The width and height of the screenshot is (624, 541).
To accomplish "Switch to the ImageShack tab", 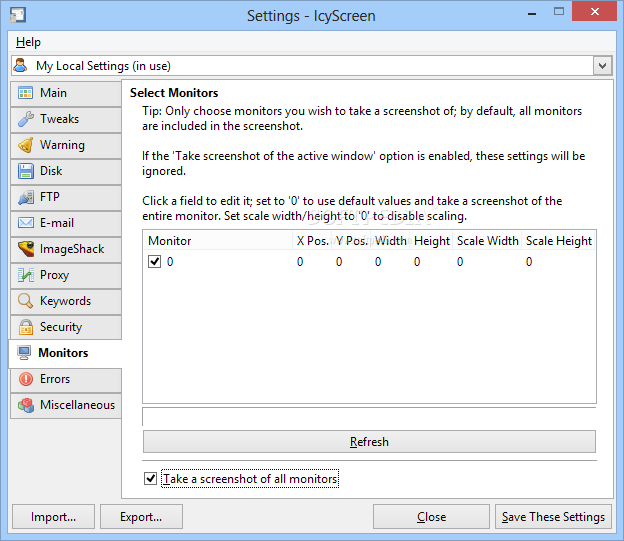I will pos(66,249).
